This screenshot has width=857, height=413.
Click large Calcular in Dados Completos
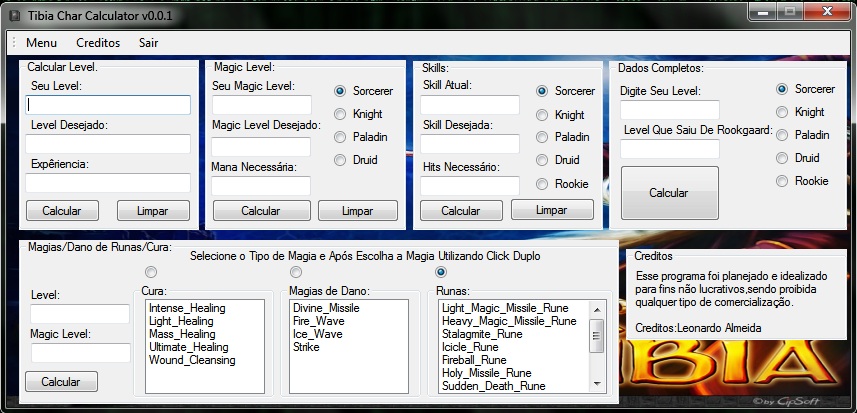pos(670,193)
